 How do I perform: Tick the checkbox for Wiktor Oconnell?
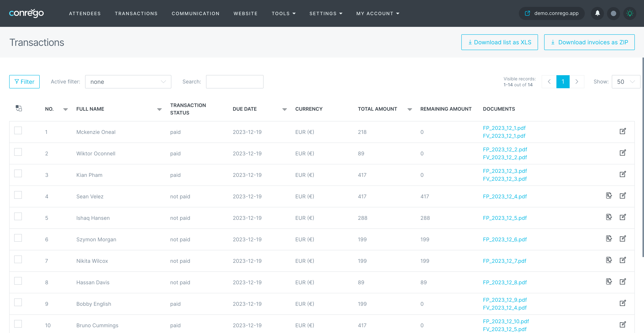point(18,152)
